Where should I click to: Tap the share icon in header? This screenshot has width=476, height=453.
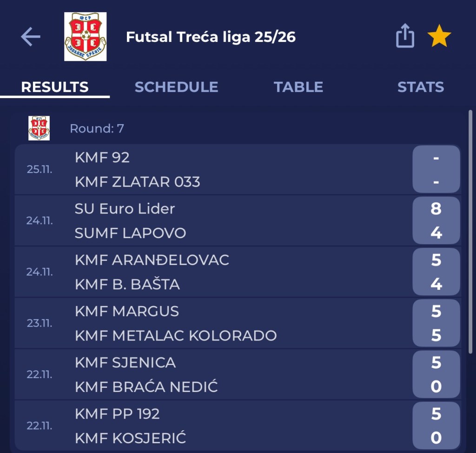tap(405, 36)
